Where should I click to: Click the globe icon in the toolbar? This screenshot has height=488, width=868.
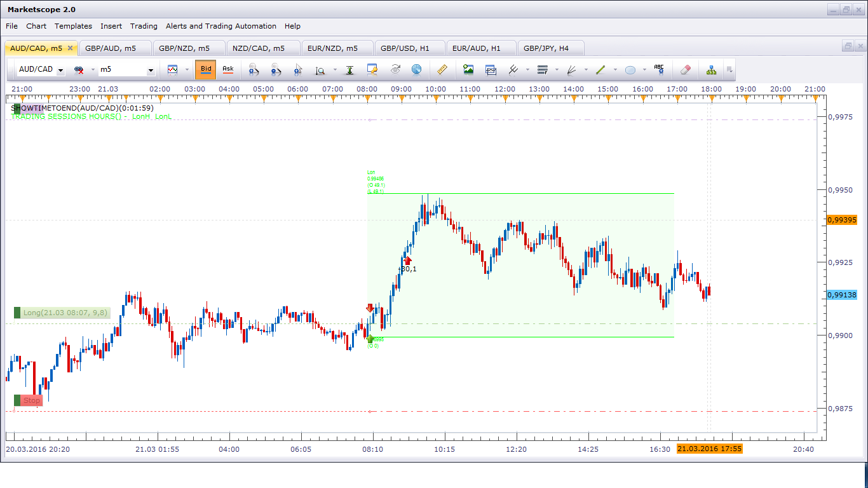click(x=417, y=69)
